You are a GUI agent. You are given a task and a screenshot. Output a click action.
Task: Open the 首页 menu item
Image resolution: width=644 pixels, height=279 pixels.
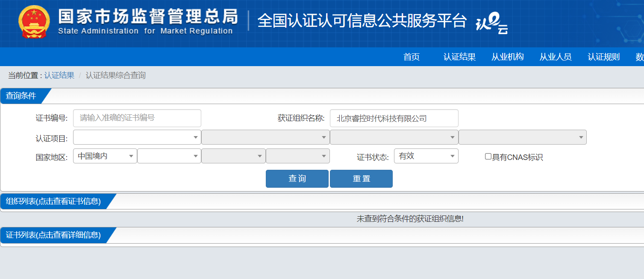[412, 57]
